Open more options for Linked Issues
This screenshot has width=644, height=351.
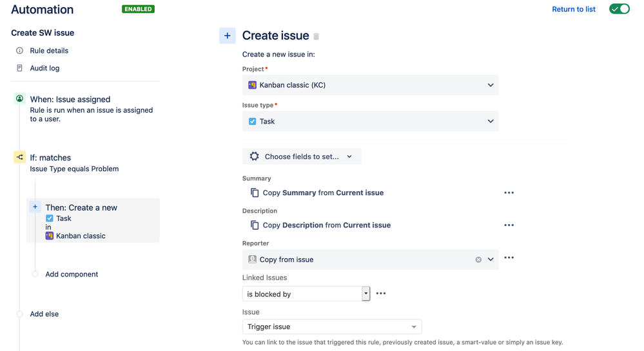click(x=381, y=293)
